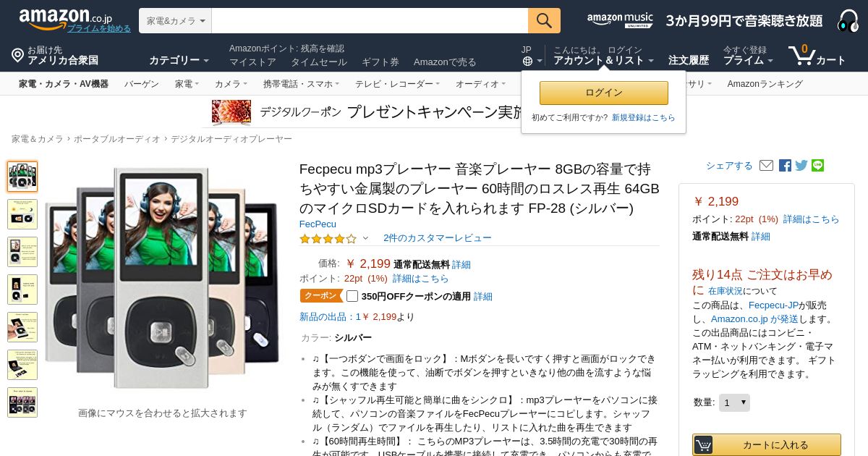Open the カテゴリー menu
Screen dimensions: 868x456
click(179, 60)
